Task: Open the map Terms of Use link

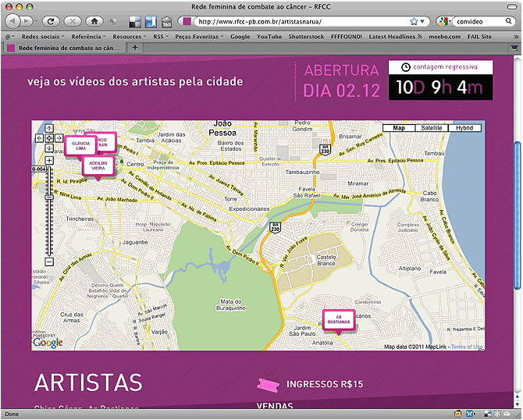Action: (467, 347)
